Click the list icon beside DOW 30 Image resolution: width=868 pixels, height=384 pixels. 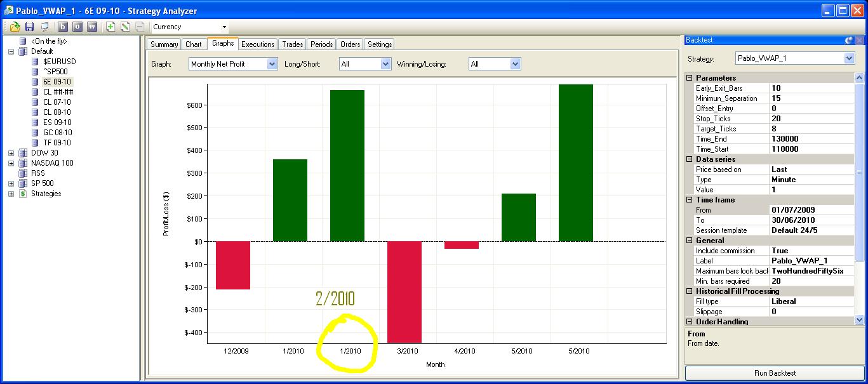point(23,153)
